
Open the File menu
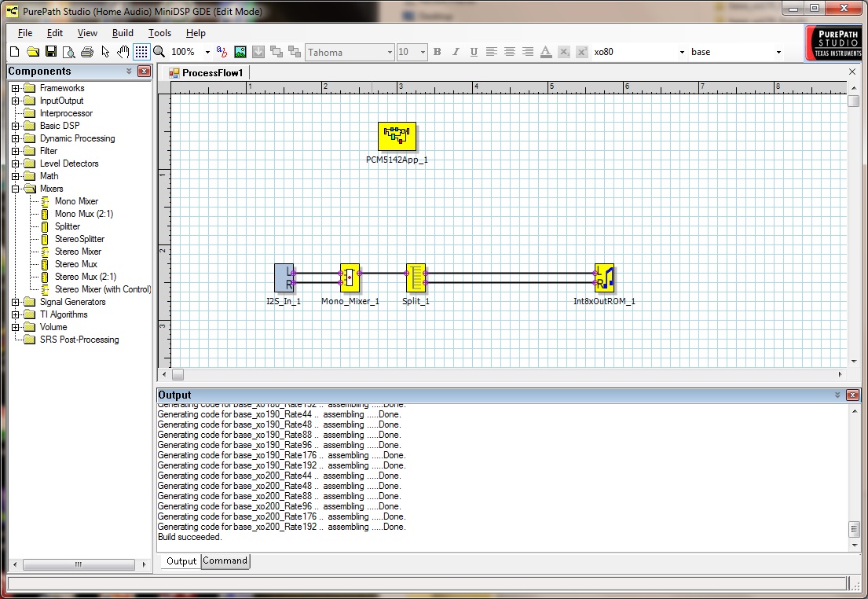25,33
